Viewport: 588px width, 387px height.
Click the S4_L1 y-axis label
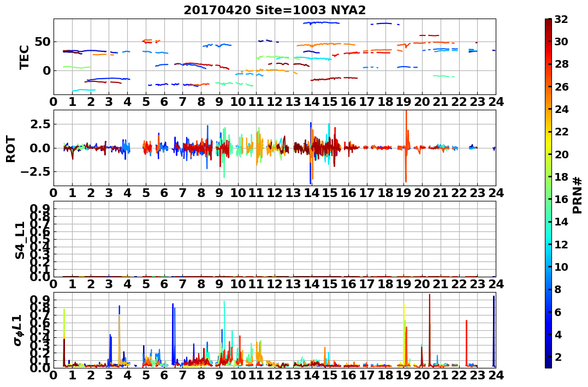coord(20,240)
